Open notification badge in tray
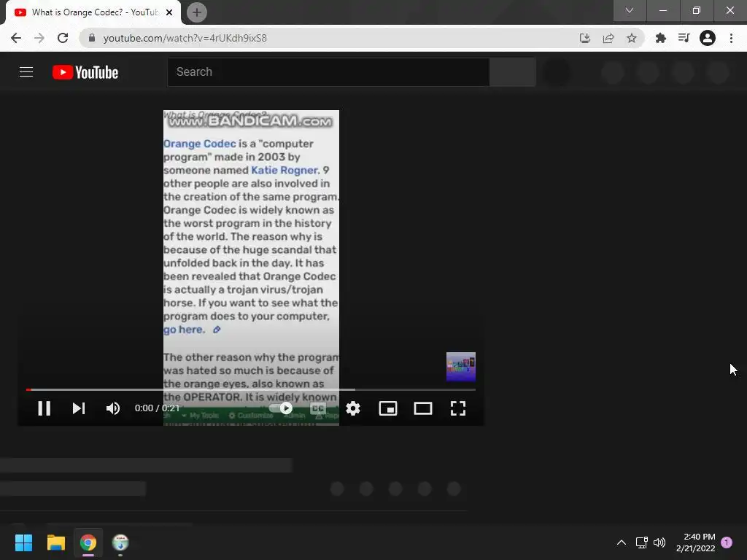The image size is (747, 560). click(x=727, y=542)
